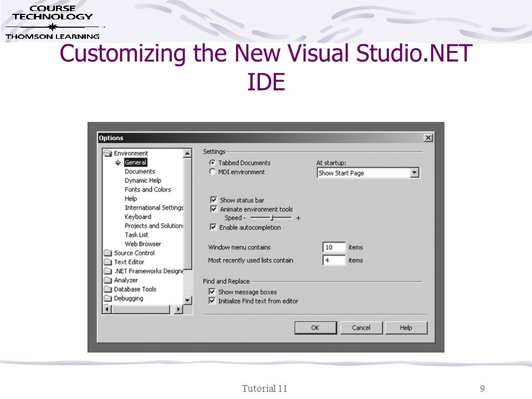Click the OK button
This screenshot has width=532, height=399.
click(x=315, y=328)
